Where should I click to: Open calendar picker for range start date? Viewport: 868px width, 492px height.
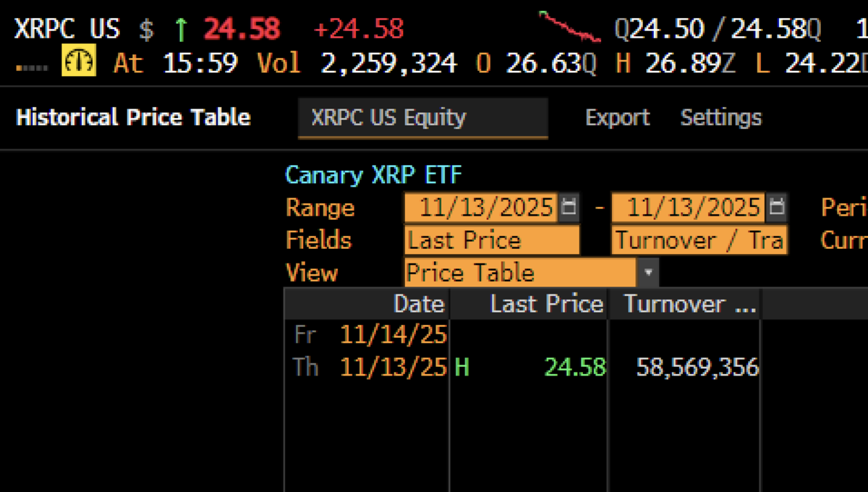(569, 208)
